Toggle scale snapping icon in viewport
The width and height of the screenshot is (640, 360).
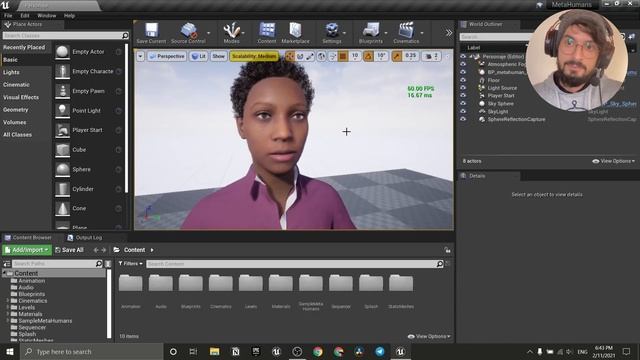point(397,56)
